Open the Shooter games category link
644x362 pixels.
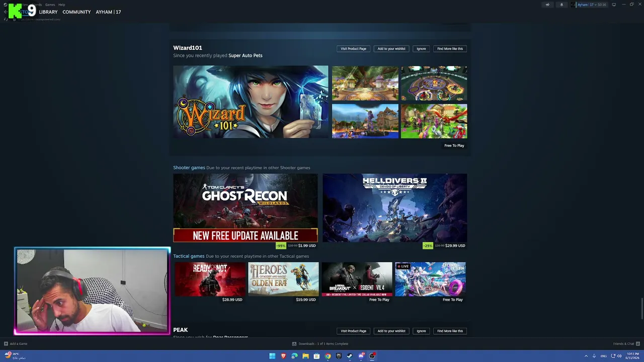(x=189, y=167)
